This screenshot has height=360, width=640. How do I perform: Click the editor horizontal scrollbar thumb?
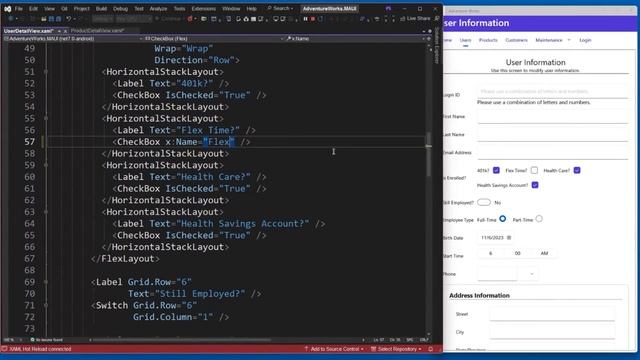coord(182,340)
